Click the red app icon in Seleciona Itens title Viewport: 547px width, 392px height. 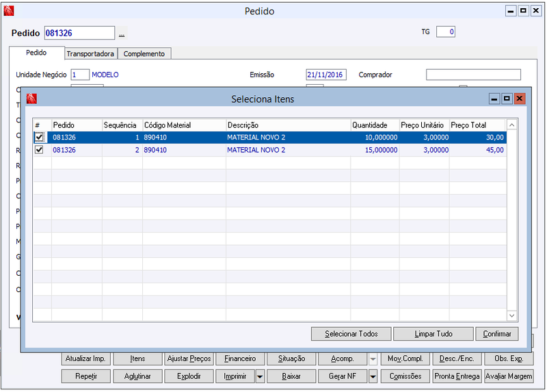(31, 99)
